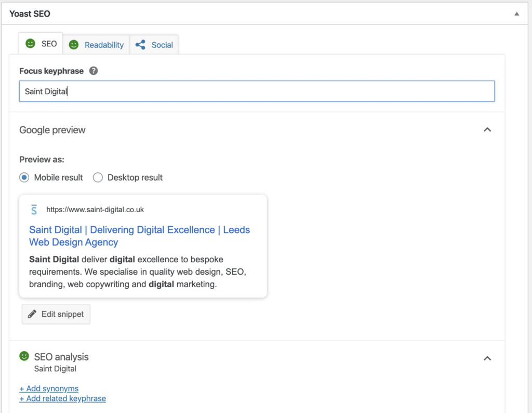Click the Add related keyphrase link

click(62, 398)
